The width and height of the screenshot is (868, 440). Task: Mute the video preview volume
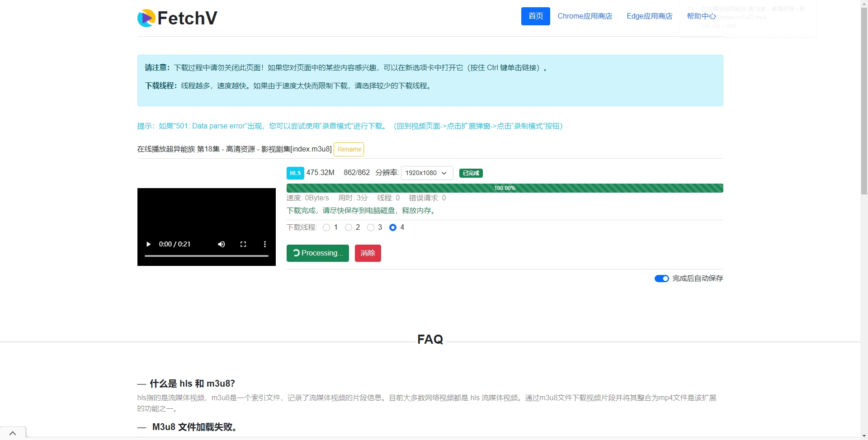pyautogui.click(x=222, y=244)
